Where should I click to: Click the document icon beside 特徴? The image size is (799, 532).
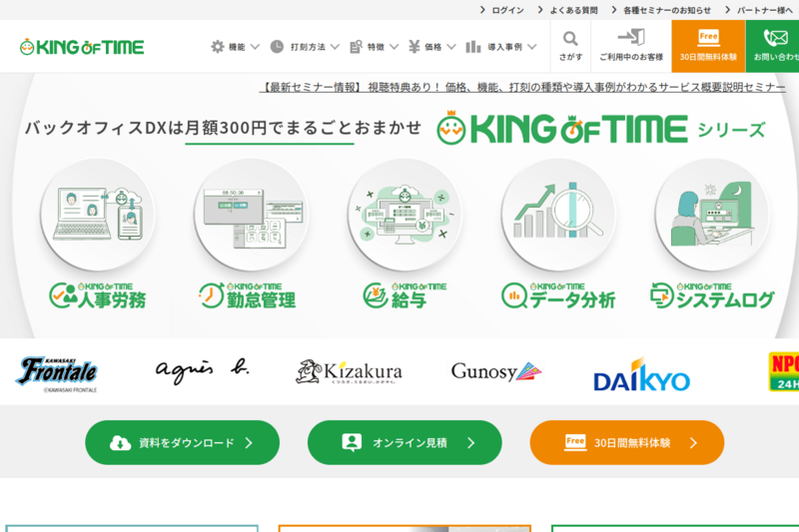[x=356, y=47]
